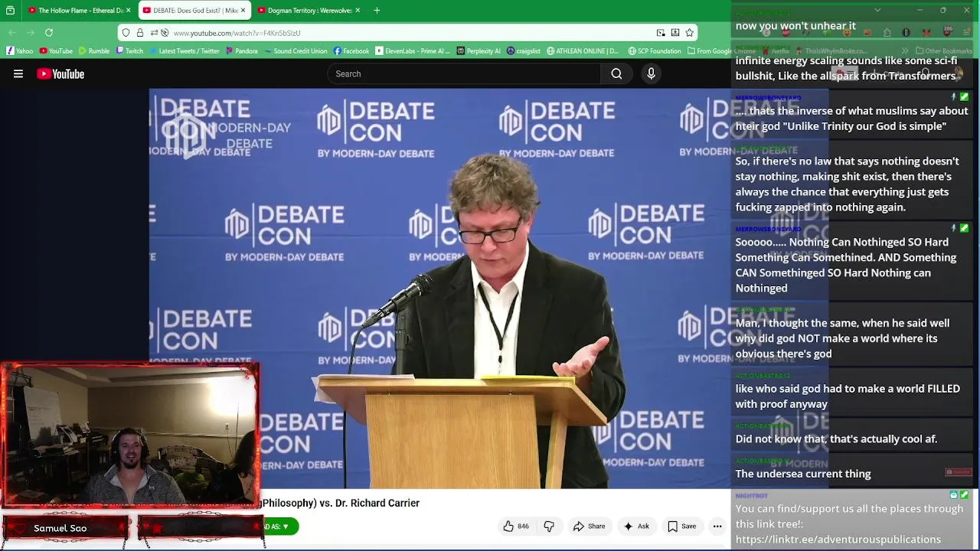Open the Pandora bookmark

(241, 51)
